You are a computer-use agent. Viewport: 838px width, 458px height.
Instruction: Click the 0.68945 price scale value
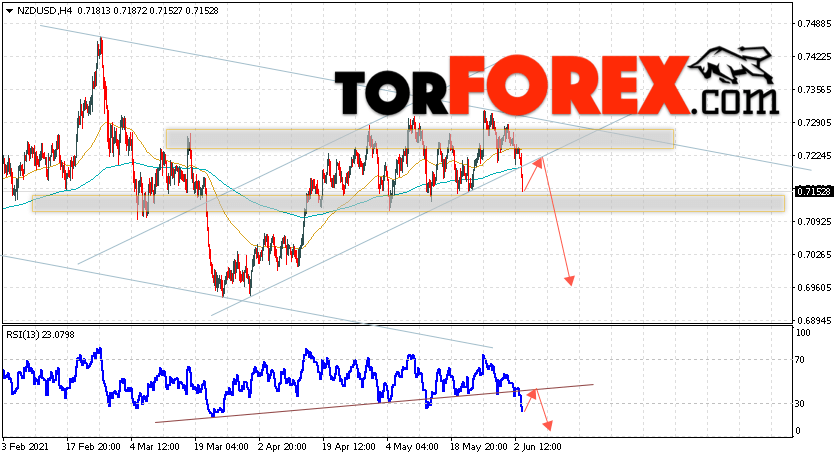coord(814,321)
